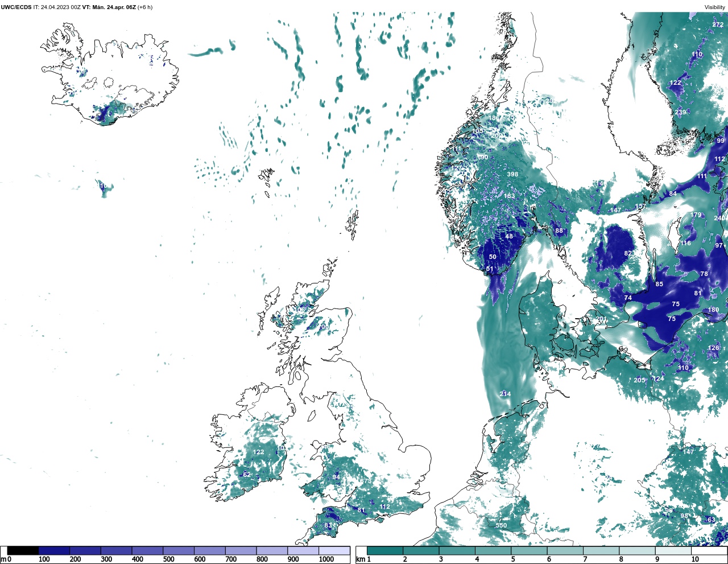This screenshot has height=564, width=728.
Task: Click the initial time '24.04.2023 00Z' text
Action: 60,7
